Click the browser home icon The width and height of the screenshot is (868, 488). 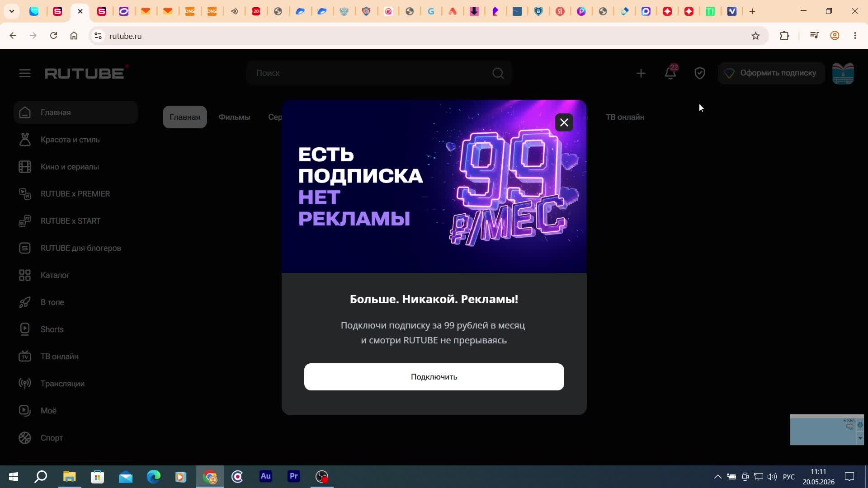[x=74, y=36]
